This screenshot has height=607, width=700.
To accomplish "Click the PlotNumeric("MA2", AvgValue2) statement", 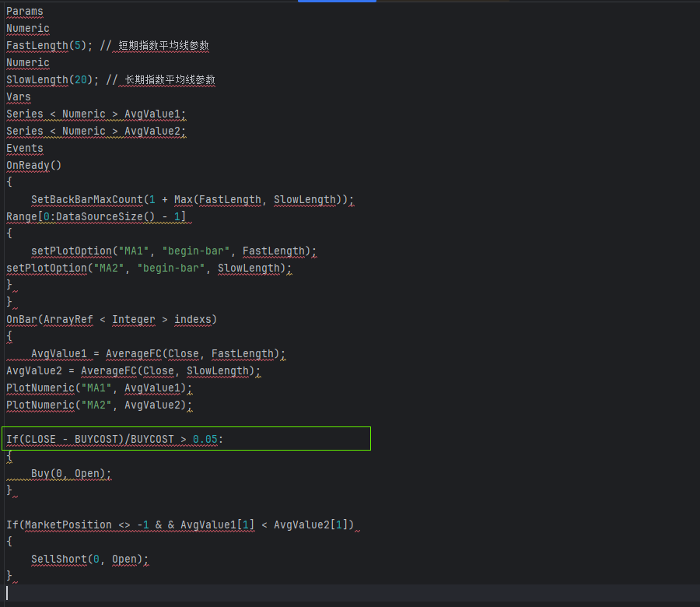I will (x=99, y=405).
